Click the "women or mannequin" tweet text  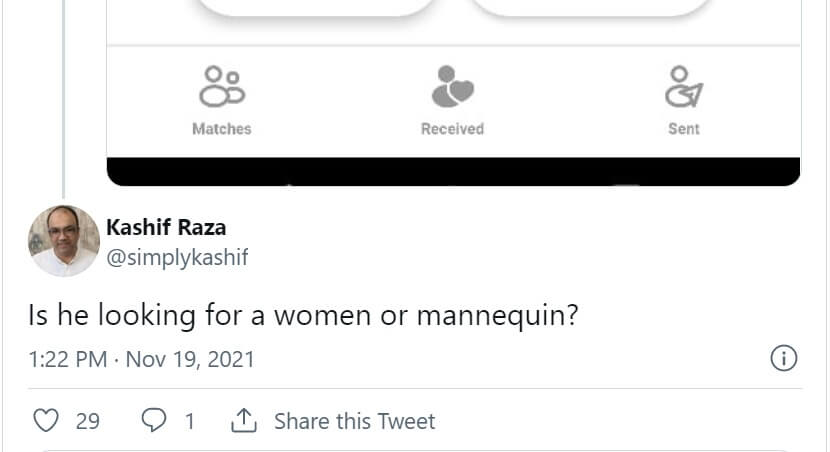[x=303, y=315]
